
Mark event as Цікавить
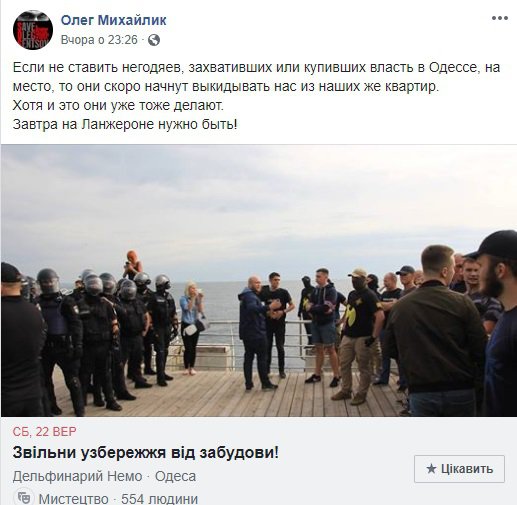tap(459, 469)
